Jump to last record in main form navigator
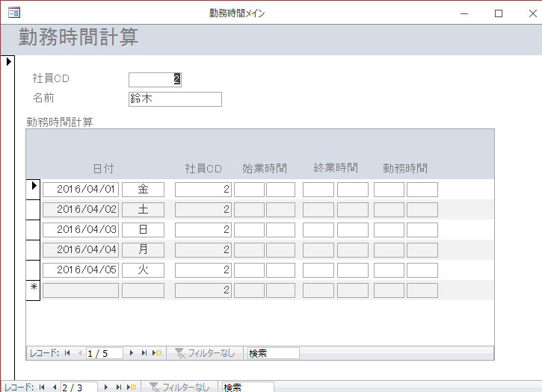 (x=119, y=387)
